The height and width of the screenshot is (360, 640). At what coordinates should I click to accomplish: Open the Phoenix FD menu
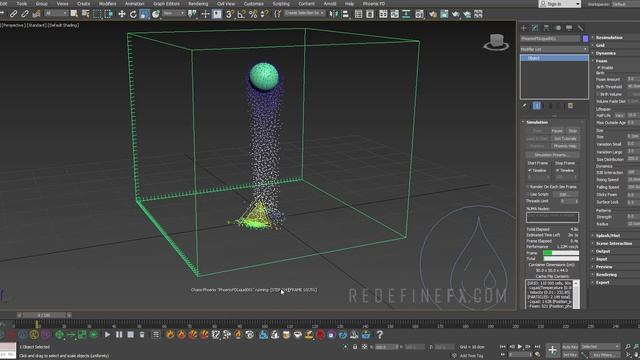pyautogui.click(x=374, y=4)
